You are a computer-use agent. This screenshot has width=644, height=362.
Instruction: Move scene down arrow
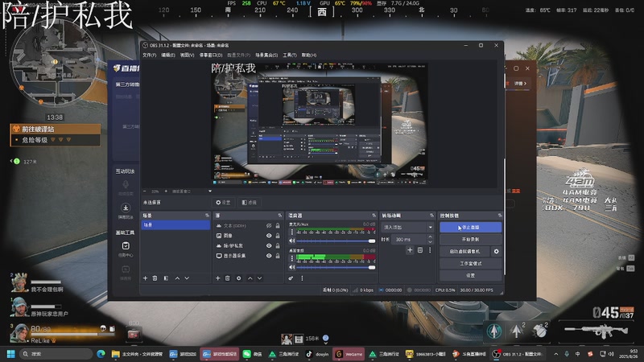(187, 278)
